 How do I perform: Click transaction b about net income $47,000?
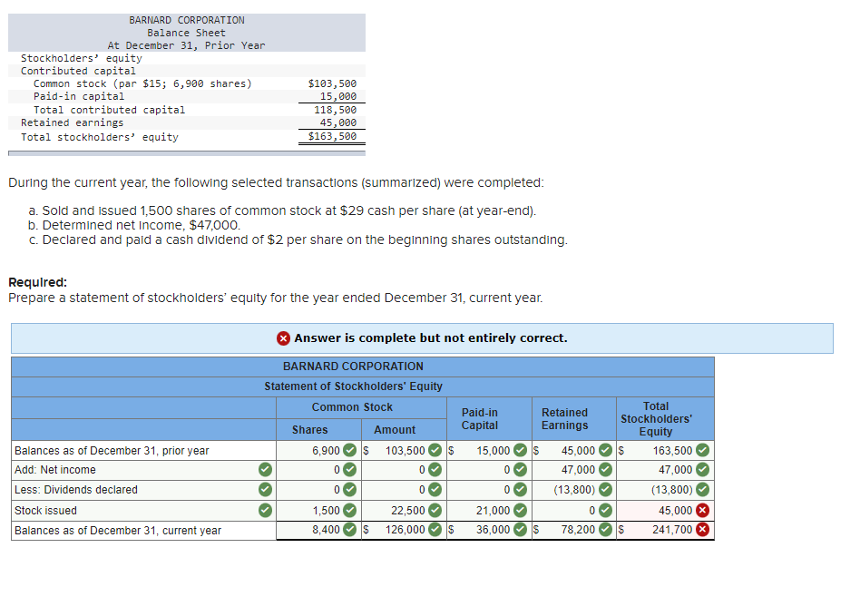point(134,226)
